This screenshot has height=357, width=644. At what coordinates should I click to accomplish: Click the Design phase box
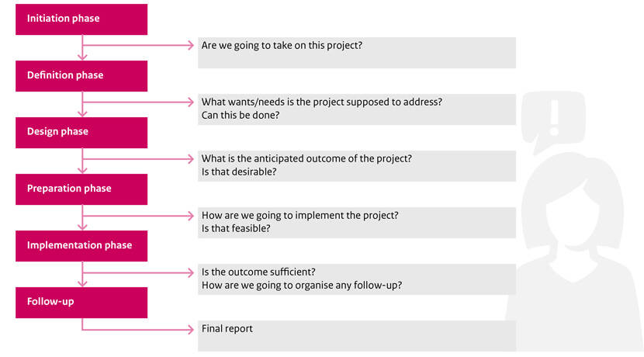tap(81, 133)
